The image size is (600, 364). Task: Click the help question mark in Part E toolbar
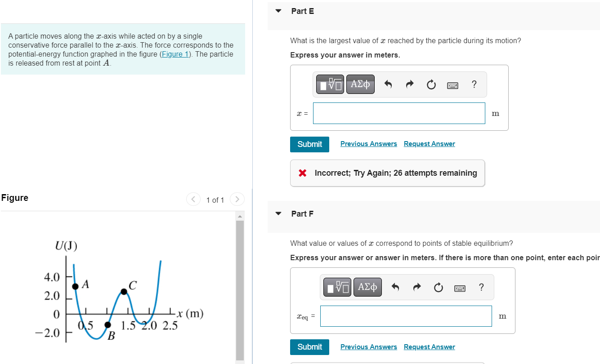(474, 84)
